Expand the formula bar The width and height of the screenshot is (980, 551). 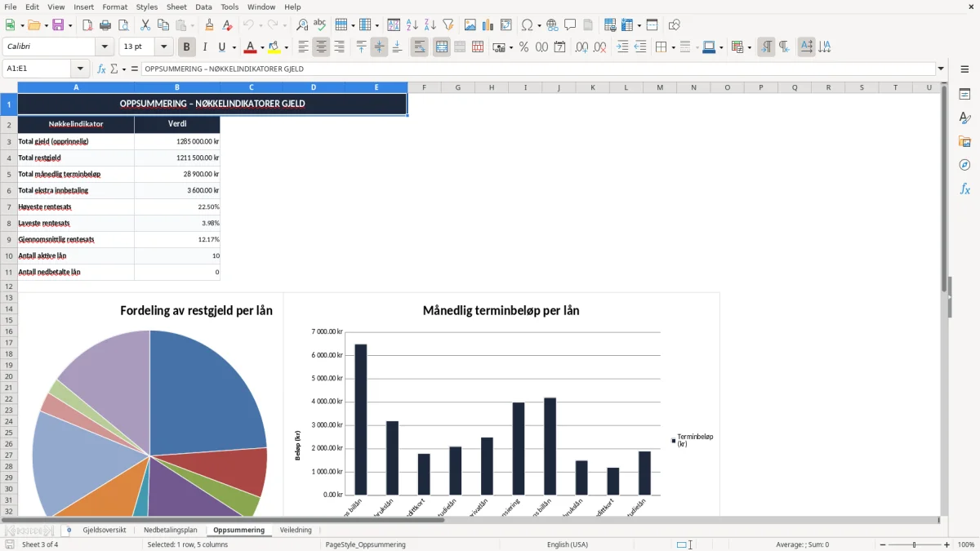point(941,69)
